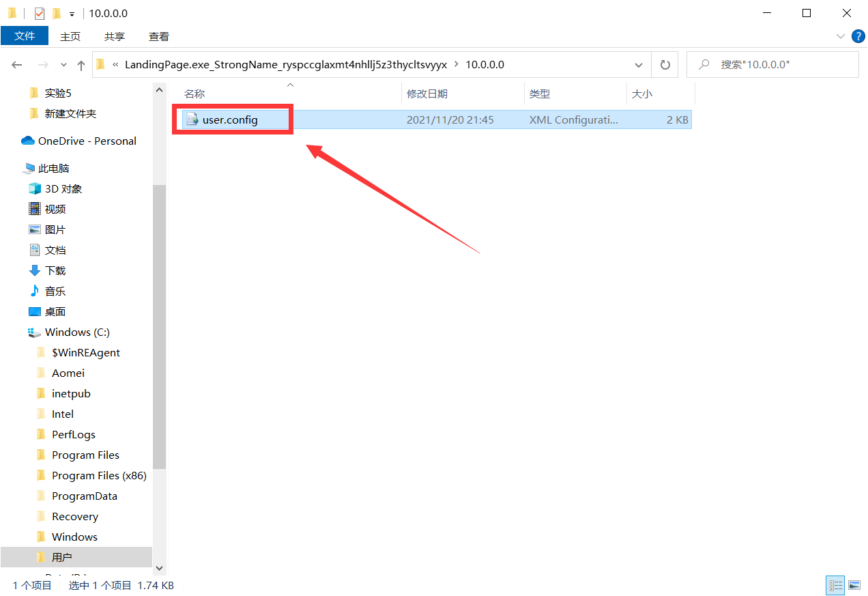Open recent locations dropdown arrow

pyautogui.click(x=64, y=65)
